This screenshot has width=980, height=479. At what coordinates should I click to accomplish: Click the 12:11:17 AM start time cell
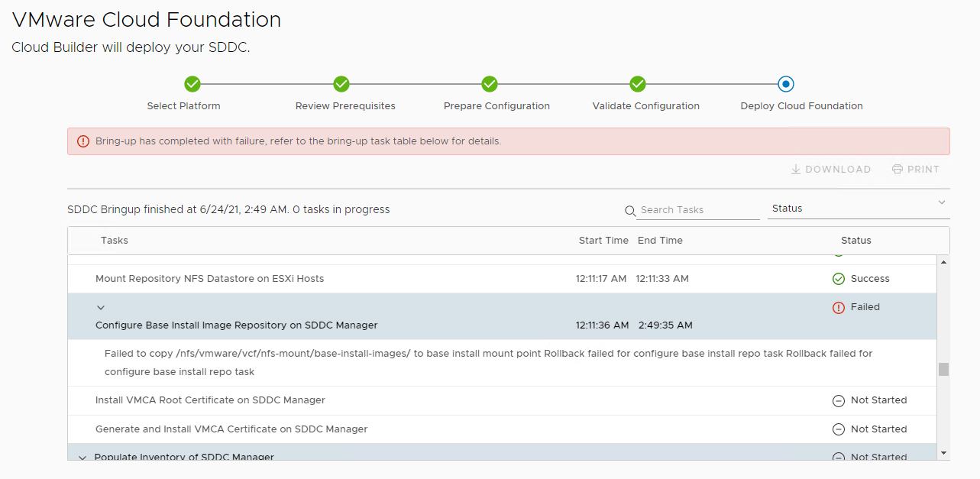(x=601, y=279)
